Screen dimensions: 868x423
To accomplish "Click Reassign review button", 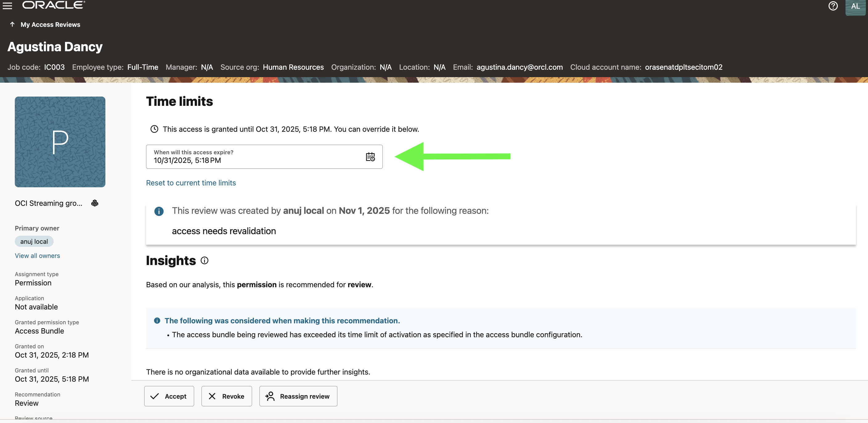I will (298, 396).
